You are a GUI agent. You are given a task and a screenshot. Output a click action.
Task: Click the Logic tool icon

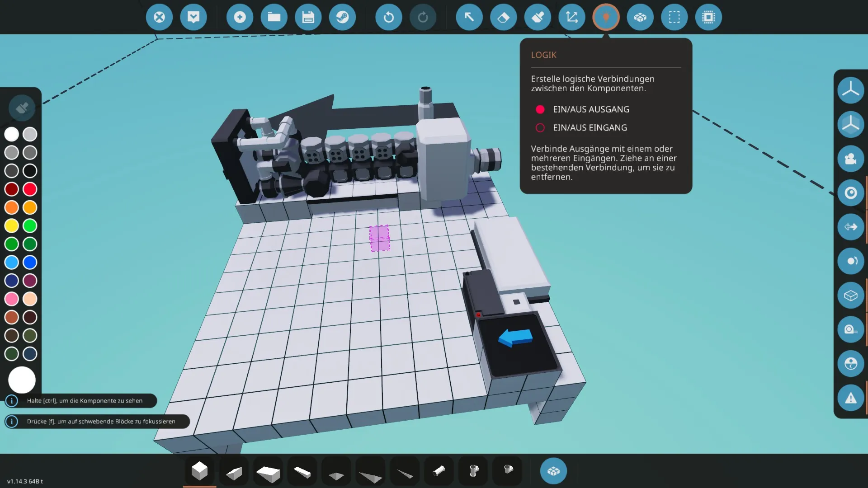pyautogui.click(x=606, y=17)
